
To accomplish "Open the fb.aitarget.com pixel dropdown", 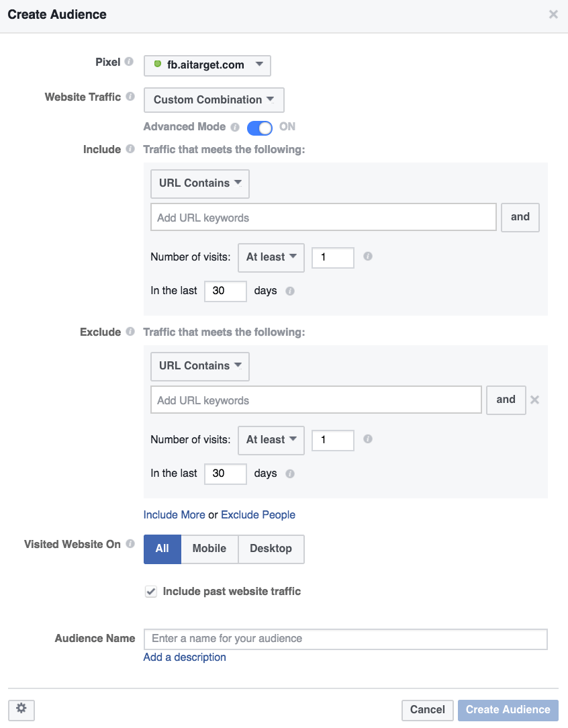I will click(207, 65).
